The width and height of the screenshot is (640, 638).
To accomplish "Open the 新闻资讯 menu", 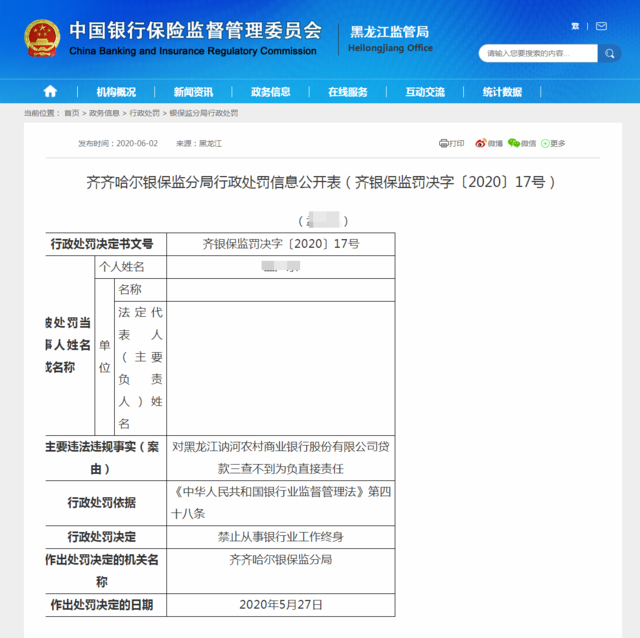I will [x=193, y=92].
